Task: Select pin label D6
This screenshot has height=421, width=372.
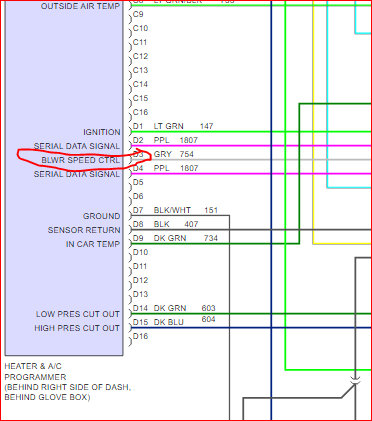Action: (138, 196)
